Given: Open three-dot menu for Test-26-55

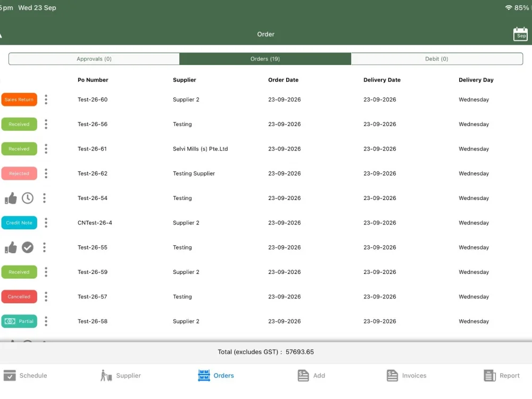Looking at the screenshot, I should tap(44, 247).
